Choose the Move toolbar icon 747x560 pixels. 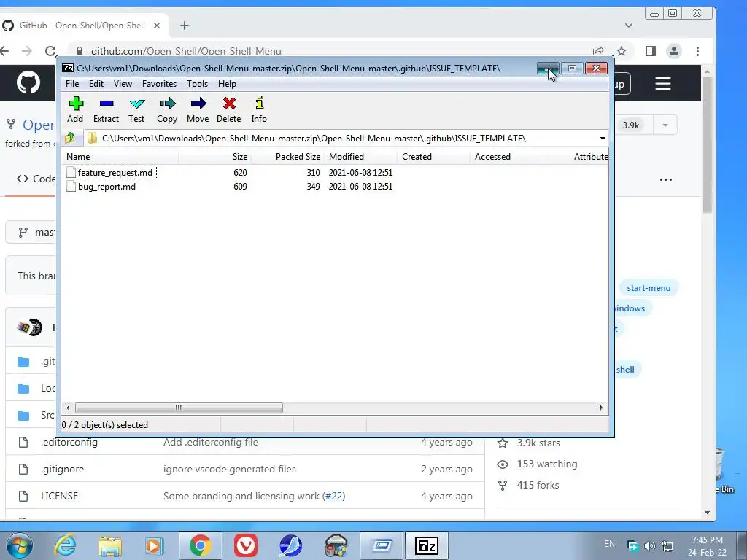pos(198,109)
